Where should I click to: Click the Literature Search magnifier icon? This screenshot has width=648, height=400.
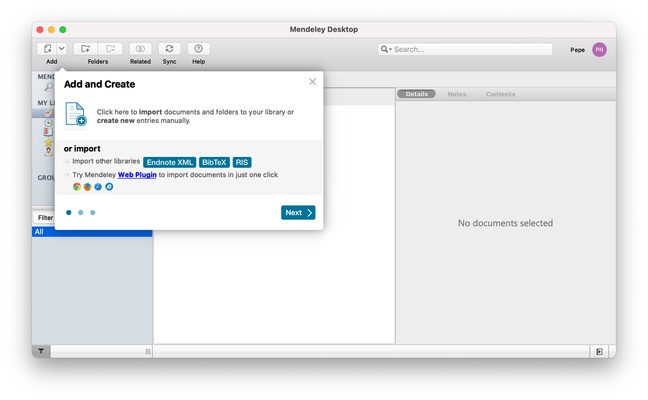(x=49, y=87)
